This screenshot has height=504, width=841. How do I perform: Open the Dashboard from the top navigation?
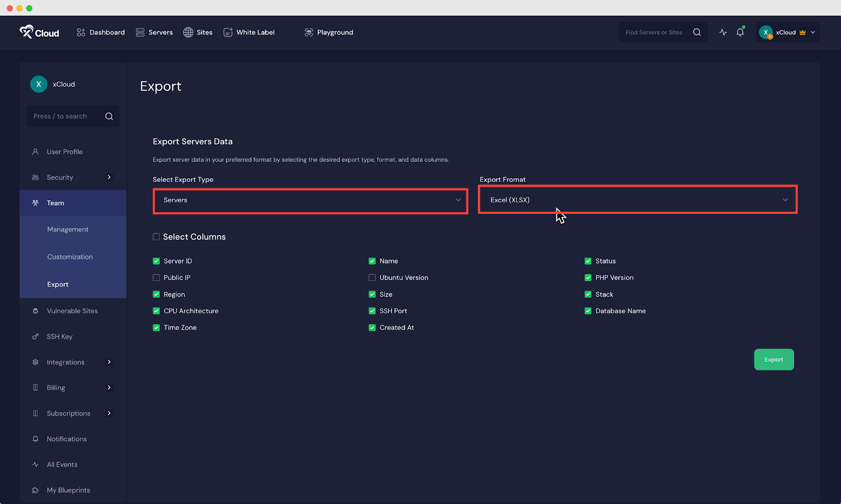100,32
